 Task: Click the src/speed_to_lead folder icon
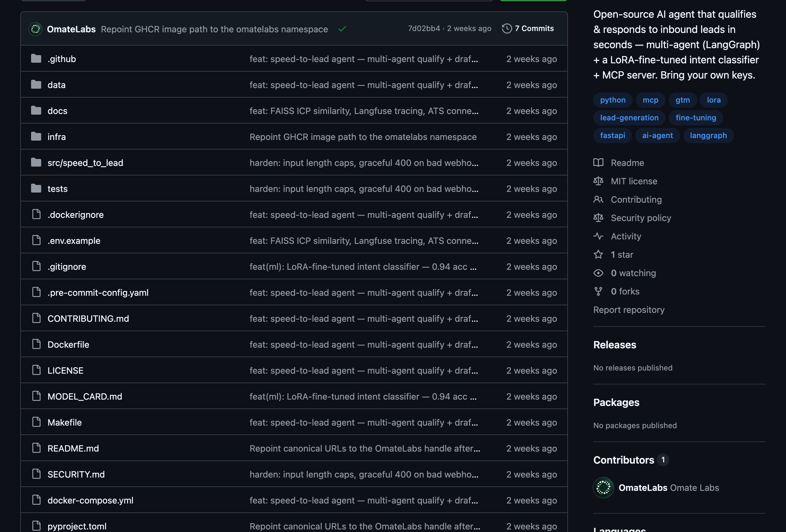tap(36, 162)
